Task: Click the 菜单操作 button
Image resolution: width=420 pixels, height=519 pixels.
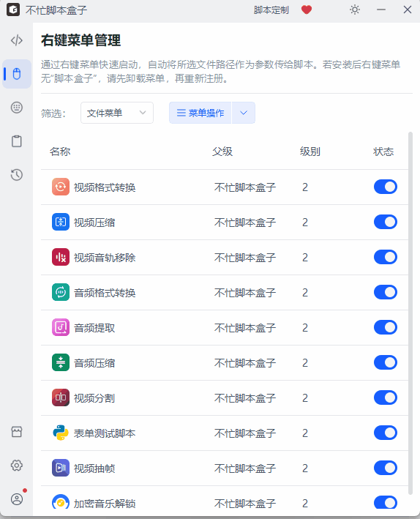Action: (200, 113)
